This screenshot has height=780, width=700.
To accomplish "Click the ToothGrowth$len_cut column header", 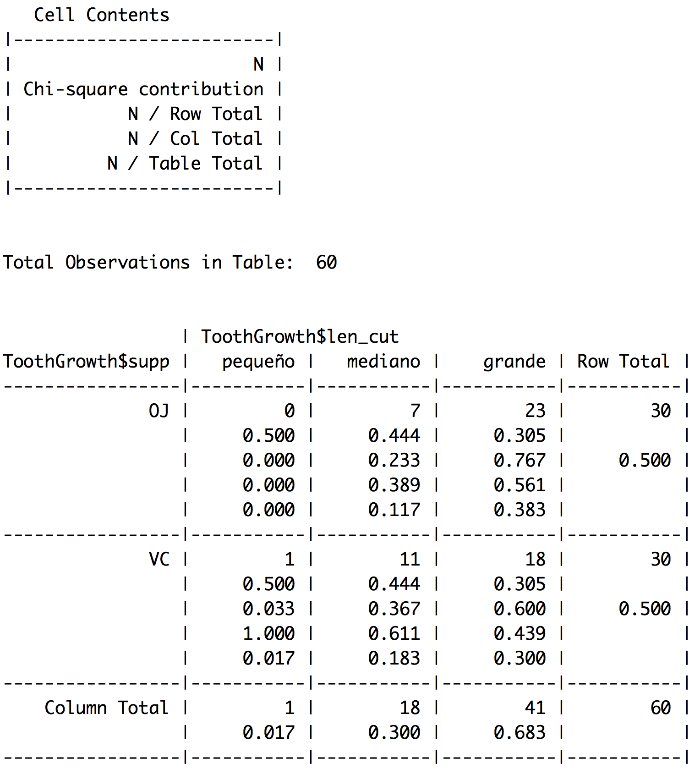I will click(x=300, y=337).
